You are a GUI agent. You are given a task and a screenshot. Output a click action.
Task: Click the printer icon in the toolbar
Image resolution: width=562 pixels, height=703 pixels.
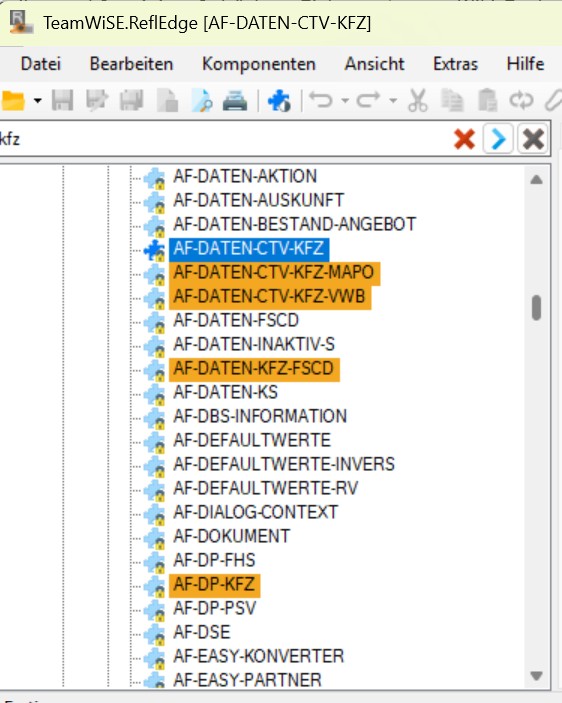(x=235, y=100)
